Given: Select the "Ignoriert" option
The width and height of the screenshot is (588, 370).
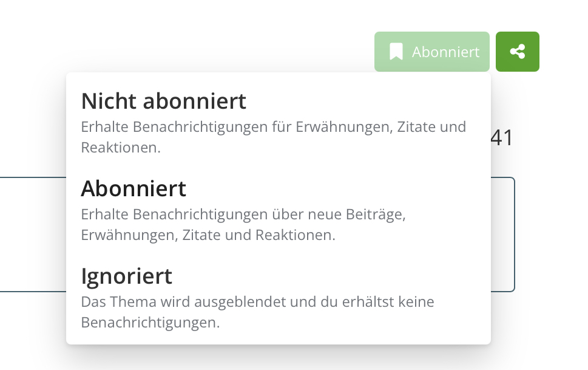Looking at the screenshot, I should click(127, 276).
